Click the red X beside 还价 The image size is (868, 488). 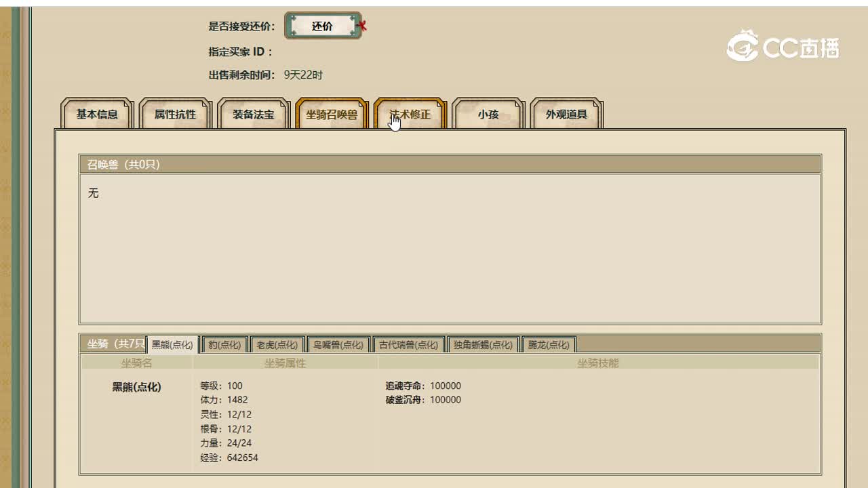pos(362,26)
